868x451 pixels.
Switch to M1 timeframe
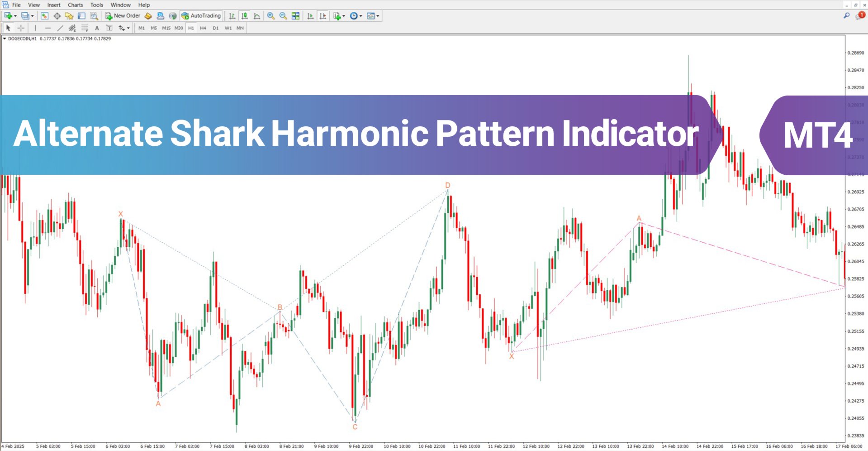point(142,28)
